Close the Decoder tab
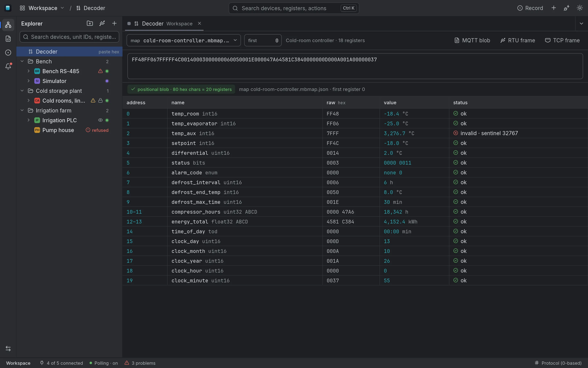588x368 pixels. (199, 23)
